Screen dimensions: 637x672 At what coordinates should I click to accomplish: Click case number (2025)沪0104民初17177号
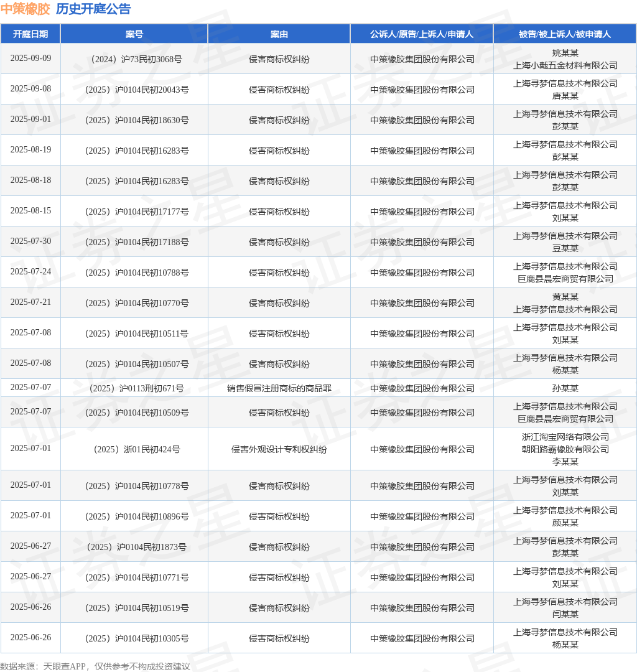134,212
